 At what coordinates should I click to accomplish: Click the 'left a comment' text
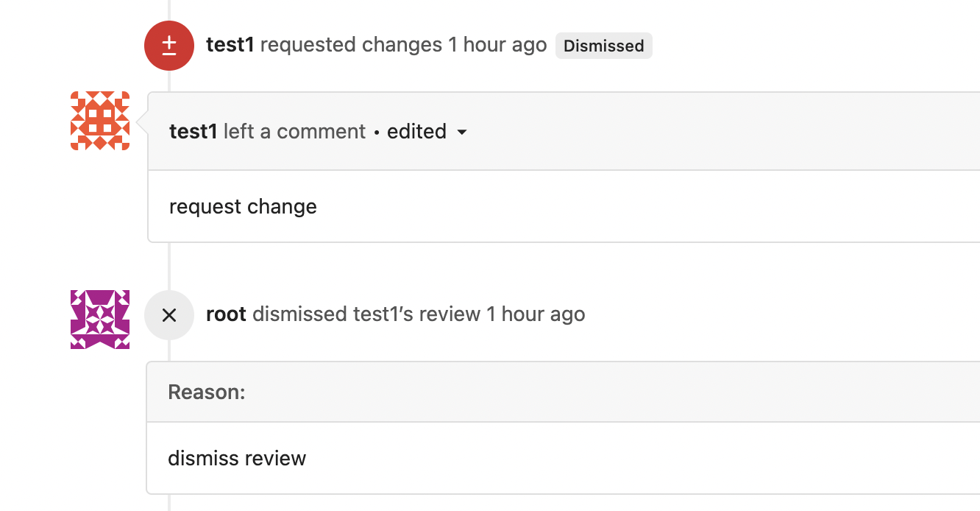point(294,132)
